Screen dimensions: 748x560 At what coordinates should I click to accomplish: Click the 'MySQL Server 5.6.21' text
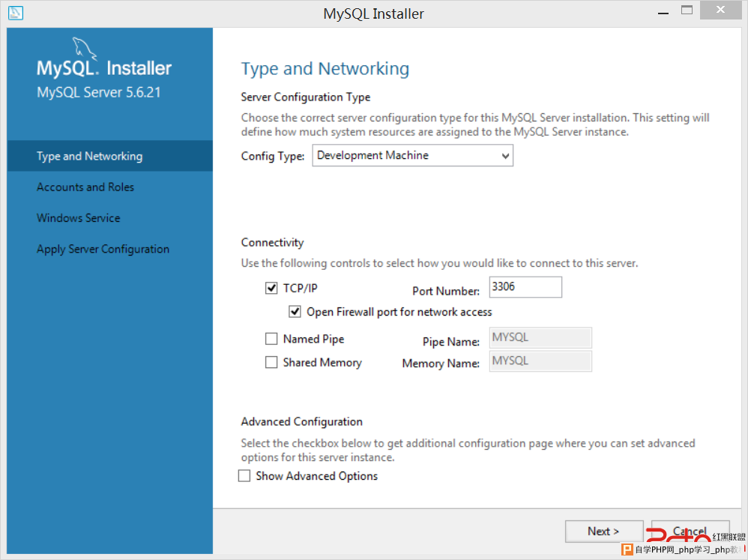pyautogui.click(x=99, y=92)
